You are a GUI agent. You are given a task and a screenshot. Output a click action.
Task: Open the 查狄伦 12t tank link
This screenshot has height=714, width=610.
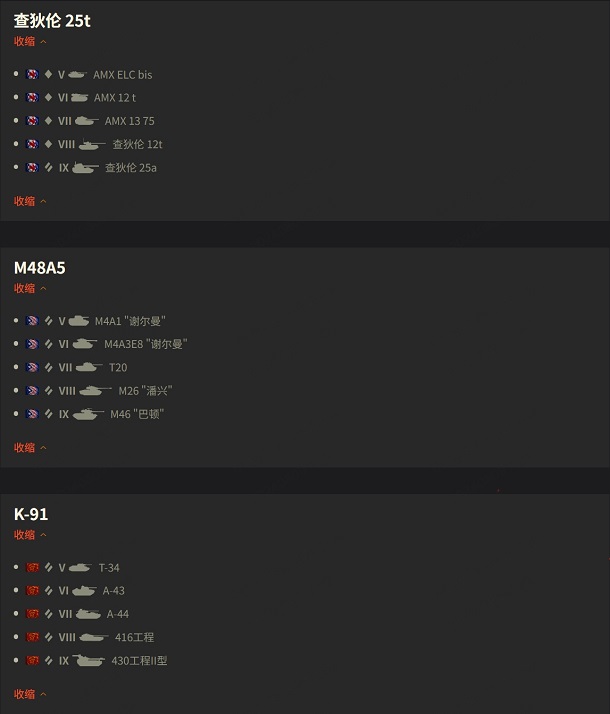pos(137,144)
